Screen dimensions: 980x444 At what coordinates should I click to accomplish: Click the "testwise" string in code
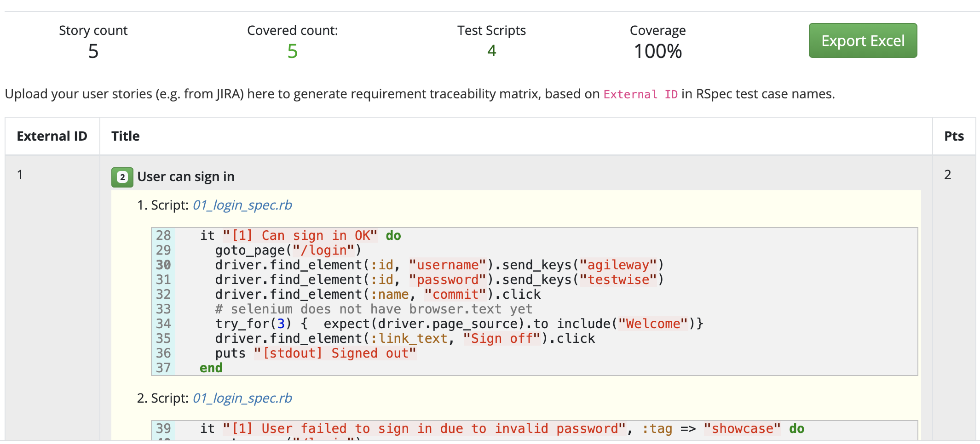tap(618, 279)
